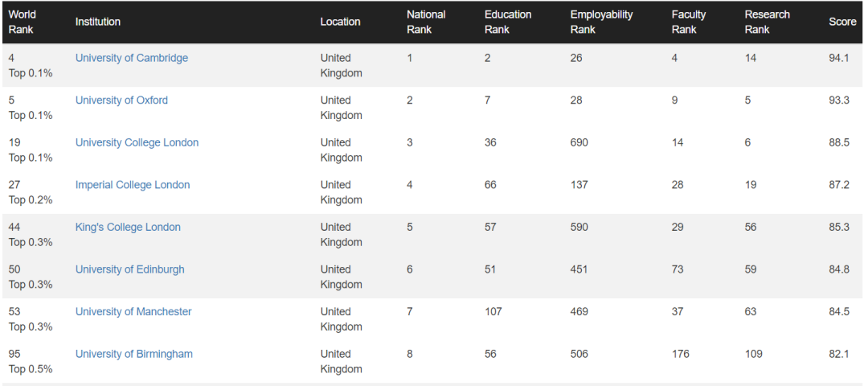Click the National Rank column header
868x386 pixels.
click(x=426, y=23)
